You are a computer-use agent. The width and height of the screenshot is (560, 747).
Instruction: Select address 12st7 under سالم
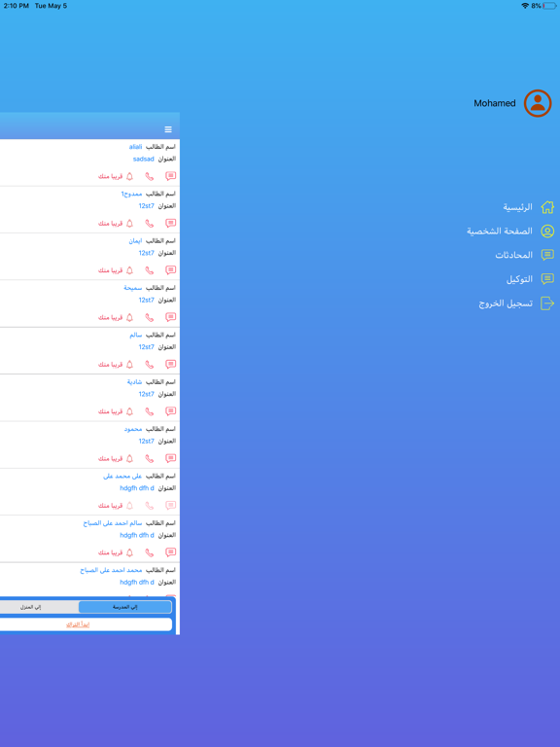coord(146,347)
